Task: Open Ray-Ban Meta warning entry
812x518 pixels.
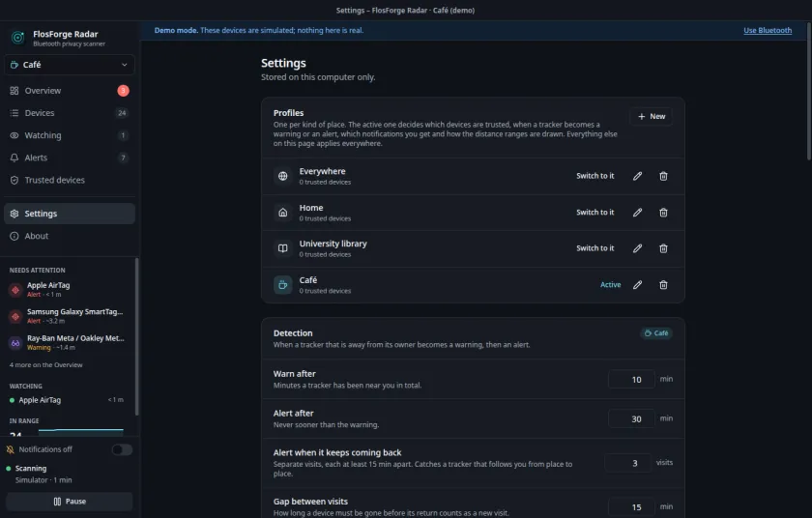Action: 70,342
